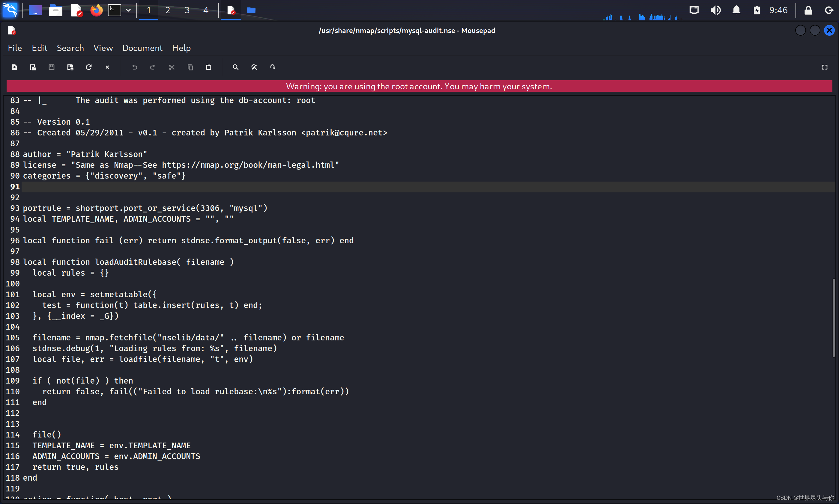Switch to workspace 1
This screenshot has height=504, width=839.
point(148,10)
